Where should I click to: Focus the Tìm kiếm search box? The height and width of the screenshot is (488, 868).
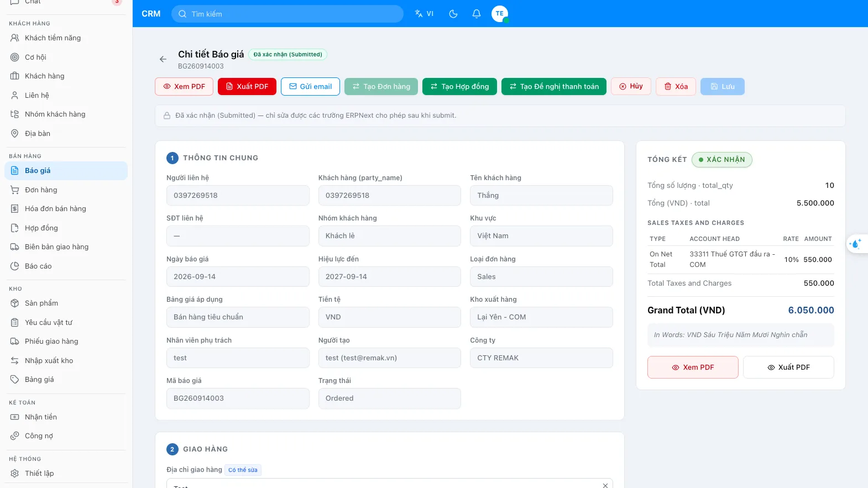(287, 14)
